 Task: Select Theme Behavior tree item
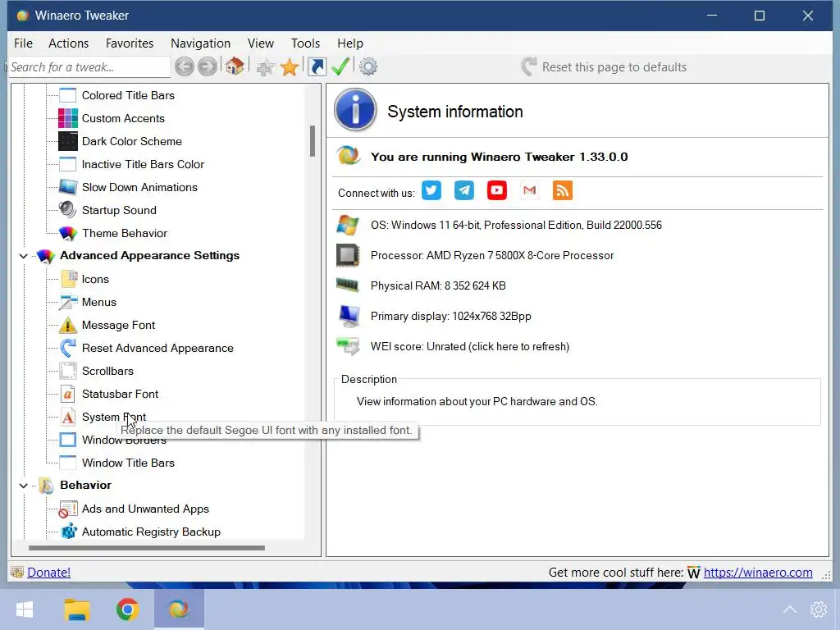125,233
